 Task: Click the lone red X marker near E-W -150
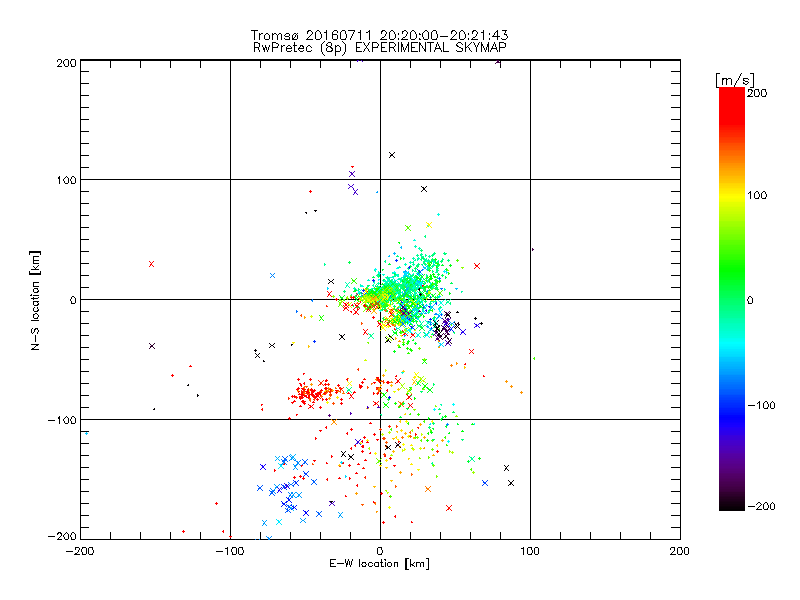pos(152,264)
